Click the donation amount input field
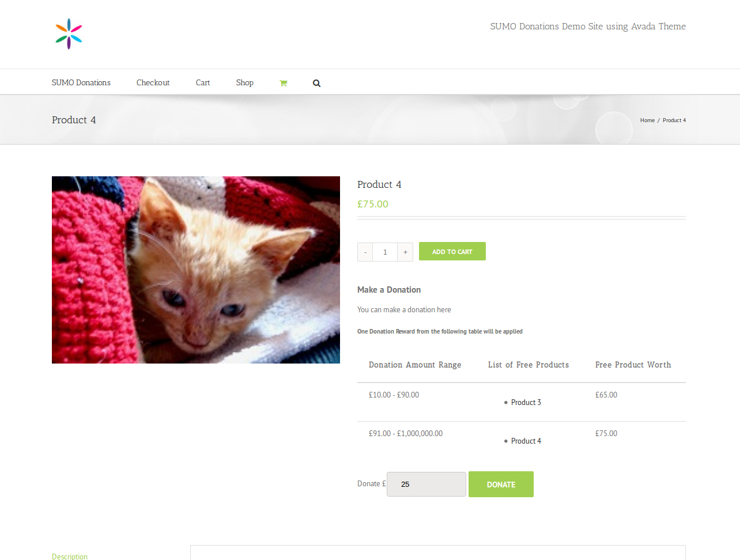This screenshot has height=560, width=740. coord(426,484)
